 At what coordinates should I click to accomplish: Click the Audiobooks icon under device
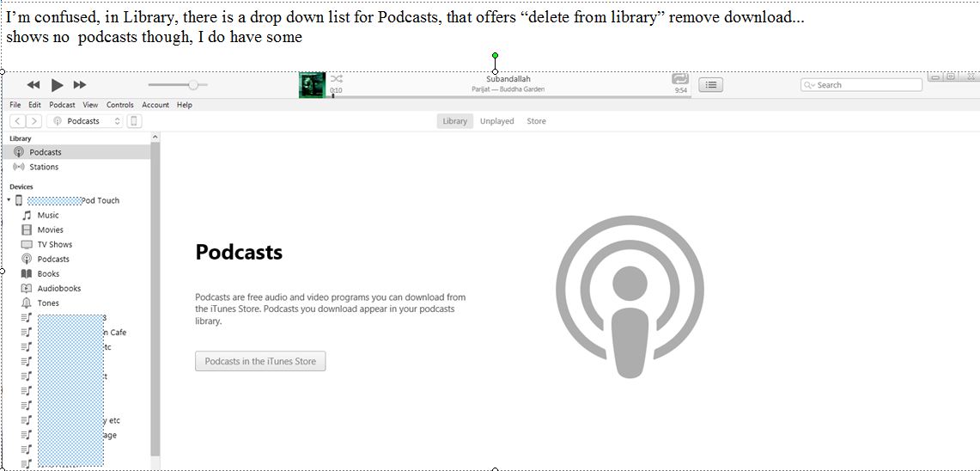(x=27, y=288)
